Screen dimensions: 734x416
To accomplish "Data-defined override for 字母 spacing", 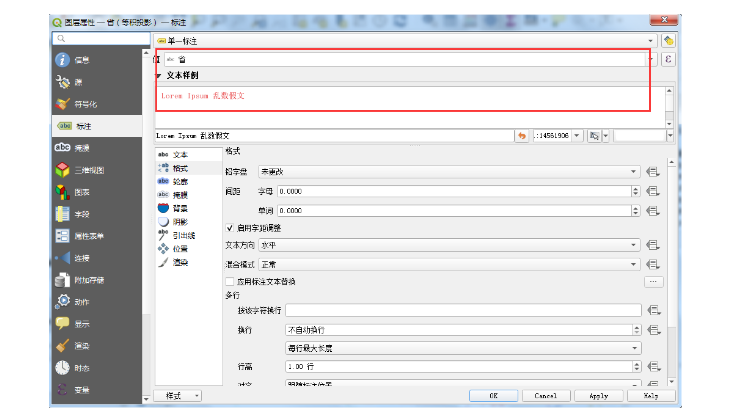I will [x=653, y=191].
